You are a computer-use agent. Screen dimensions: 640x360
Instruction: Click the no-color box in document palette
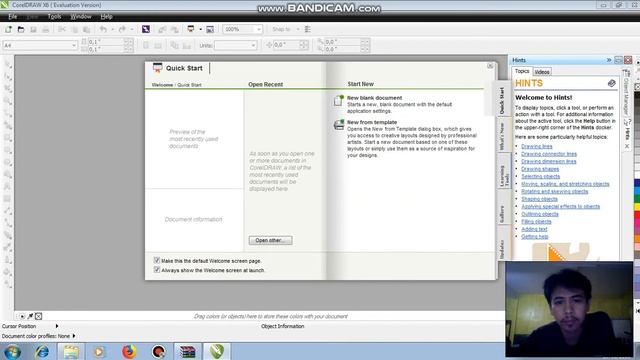click(38, 316)
